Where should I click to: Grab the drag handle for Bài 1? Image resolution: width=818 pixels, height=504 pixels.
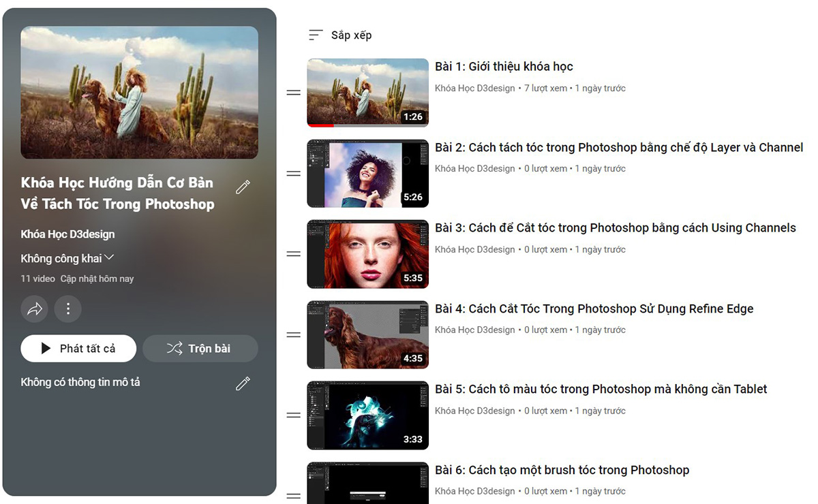[294, 93]
